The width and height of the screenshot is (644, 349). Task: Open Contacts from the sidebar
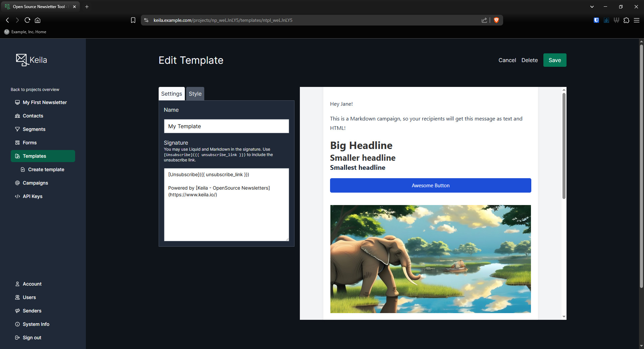tap(33, 116)
